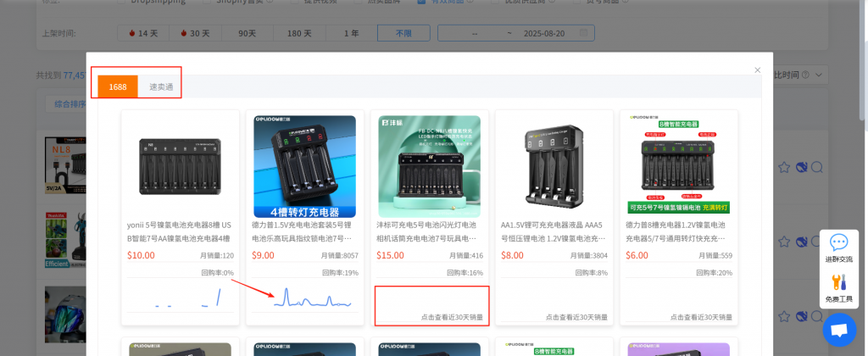Open the blue live chat bubble button
The height and width of the screenshot is (356, 868).
click(x=839, y=330)
